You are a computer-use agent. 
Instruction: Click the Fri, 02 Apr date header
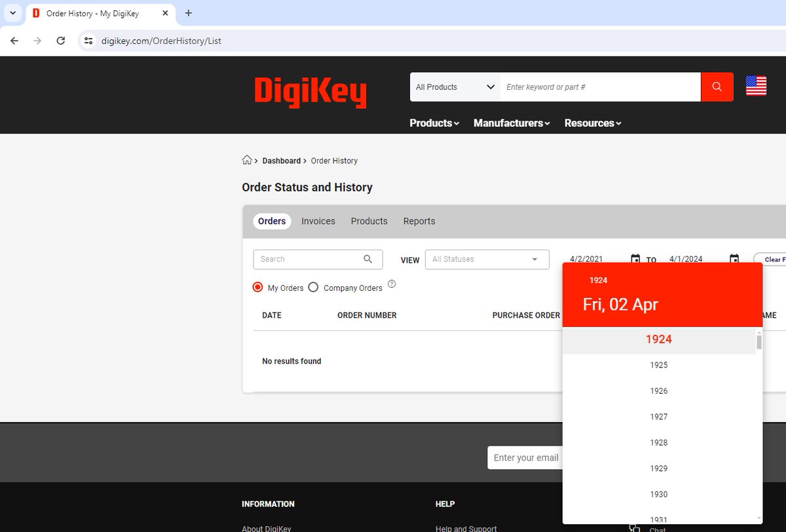point(620,304)
